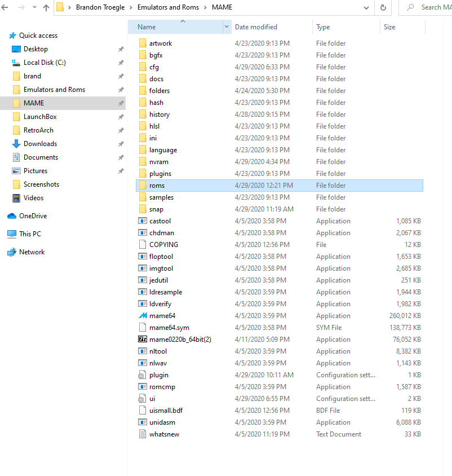Viewport: 452px width, 476px height.
Task: Select RetroArch folder in sidebar
Action: (x=38, y=130)
